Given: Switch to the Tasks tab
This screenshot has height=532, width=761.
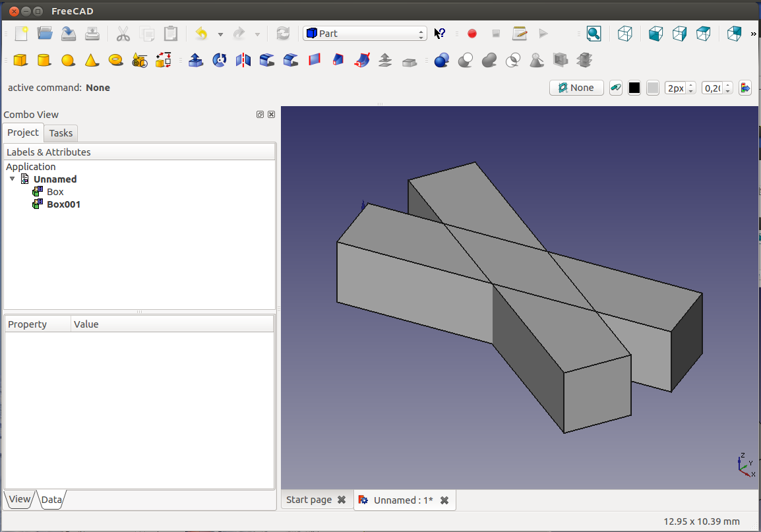Looking at the screenshot, I should [61, 133].
